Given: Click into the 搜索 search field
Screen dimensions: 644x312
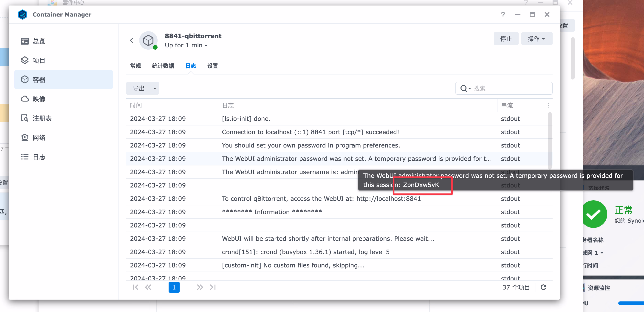Looking at the screenshot, I should point(510,88).
